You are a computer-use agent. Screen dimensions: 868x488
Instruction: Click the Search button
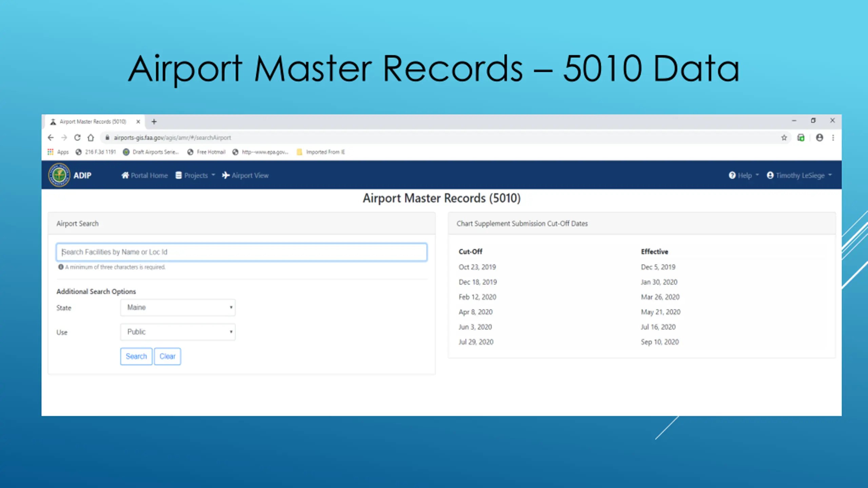136,357
